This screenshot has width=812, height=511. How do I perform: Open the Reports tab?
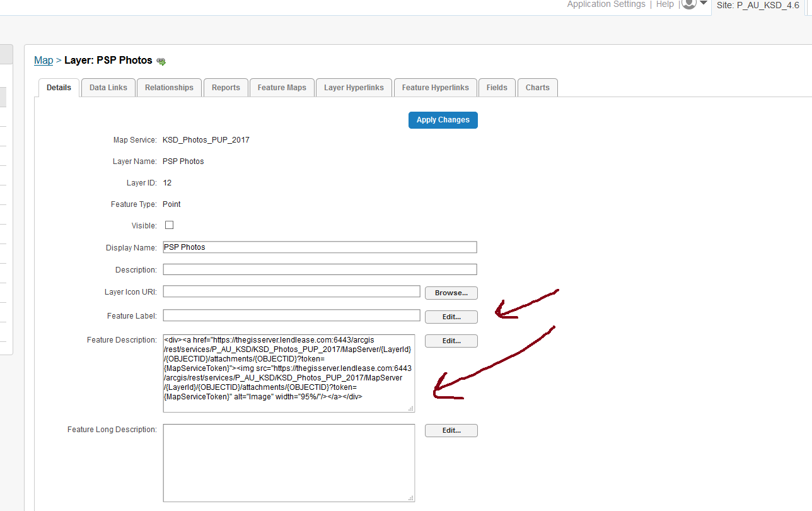226,88
